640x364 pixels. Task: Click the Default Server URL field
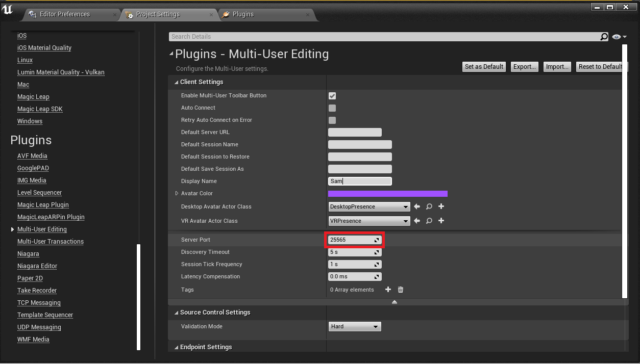coord(355,133)
